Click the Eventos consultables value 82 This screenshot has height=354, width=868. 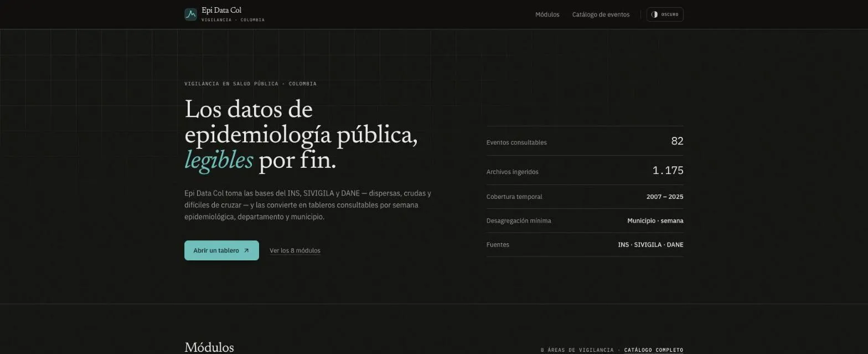(677, 141)
